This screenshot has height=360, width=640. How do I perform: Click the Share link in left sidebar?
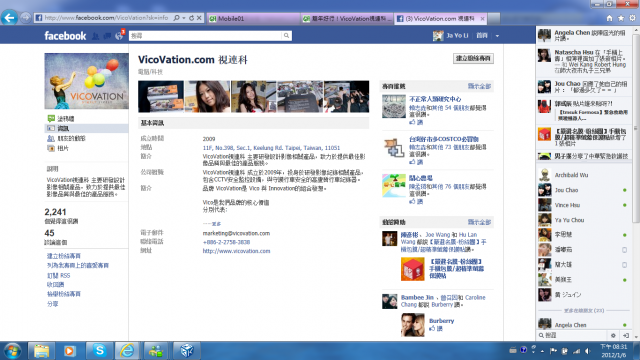click(x=52, y=304)
